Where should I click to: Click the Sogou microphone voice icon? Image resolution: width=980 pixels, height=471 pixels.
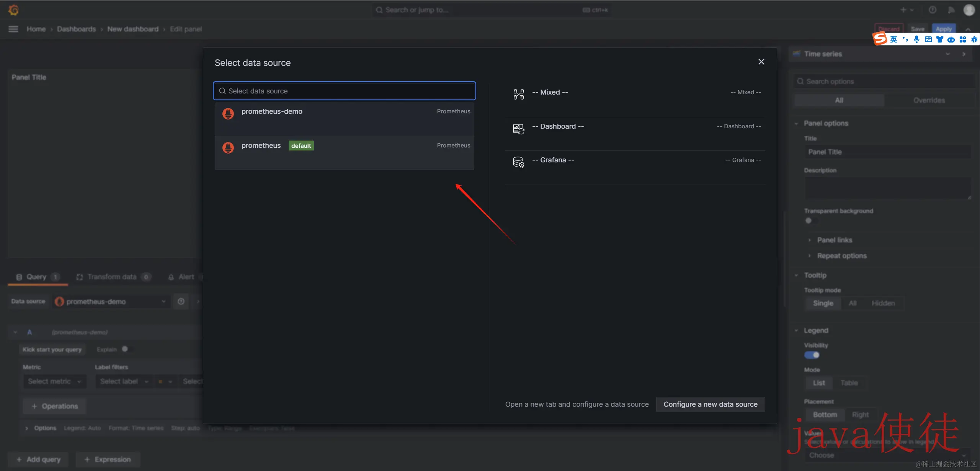916,39
